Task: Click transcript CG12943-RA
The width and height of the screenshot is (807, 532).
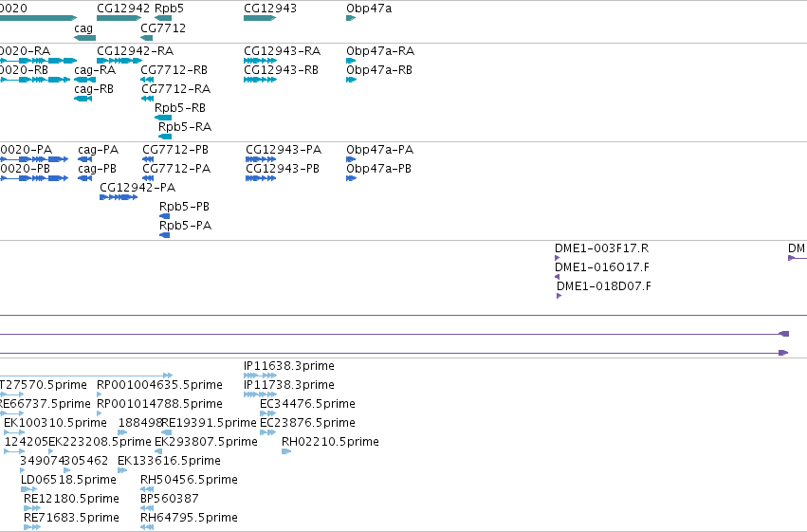Action: click(x=282, y=51)
